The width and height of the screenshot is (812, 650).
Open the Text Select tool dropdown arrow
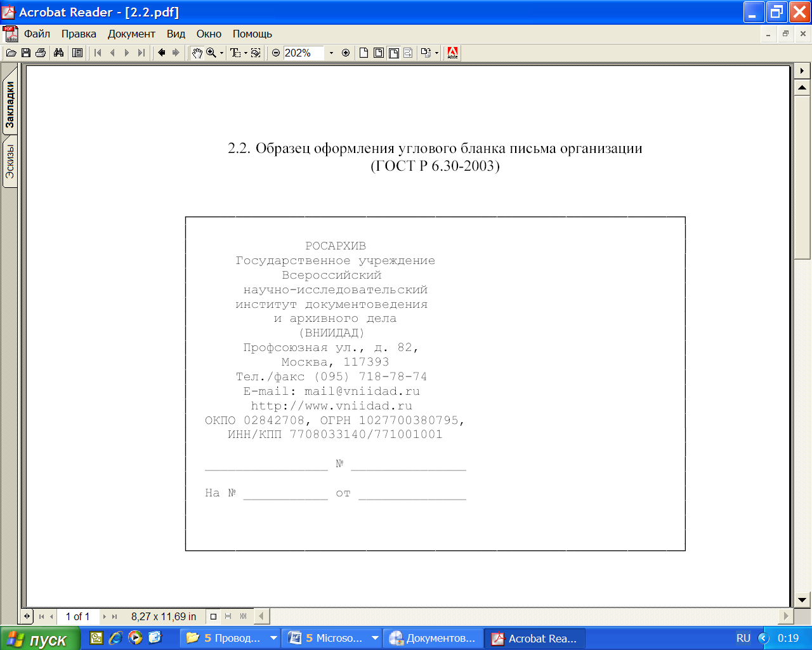(x=246, y=53)
